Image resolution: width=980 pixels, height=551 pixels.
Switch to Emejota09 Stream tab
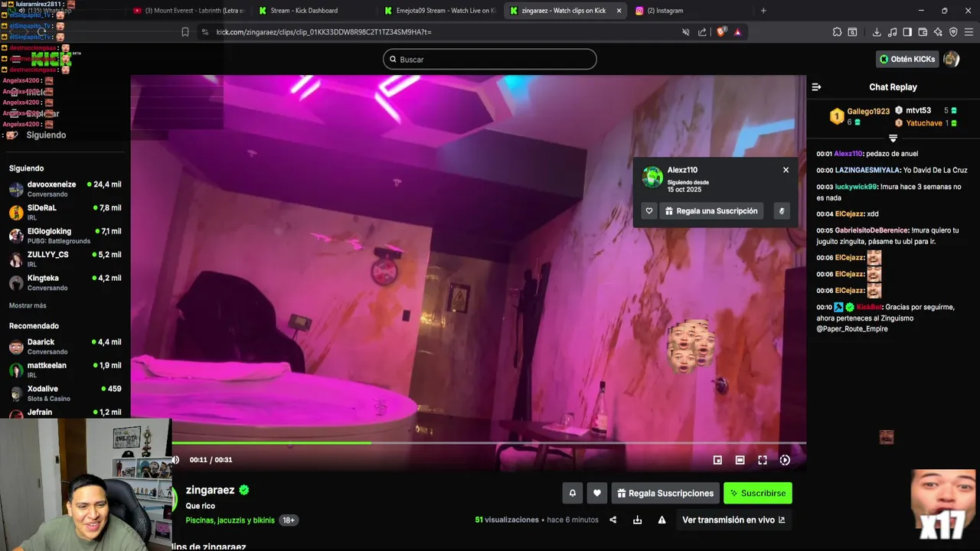click(x=440, y=11)
